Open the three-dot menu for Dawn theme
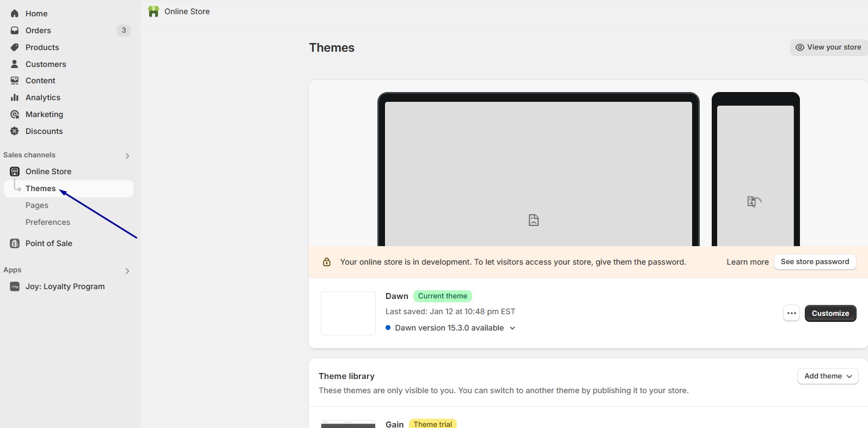This screenshot has height=428, width=868. tap(792, 313)
